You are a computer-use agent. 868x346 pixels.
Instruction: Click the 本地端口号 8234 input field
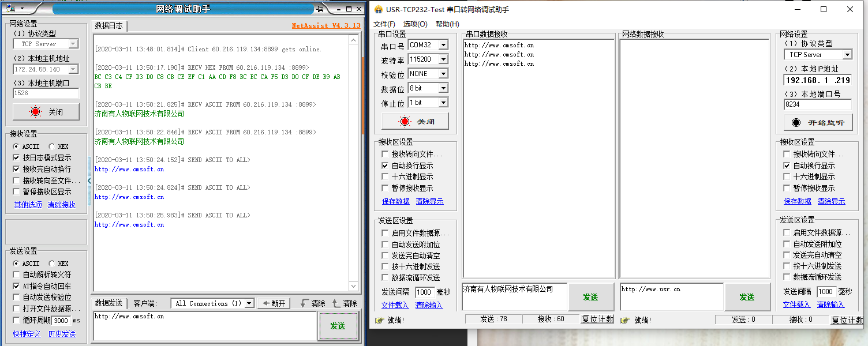[817, 104]
